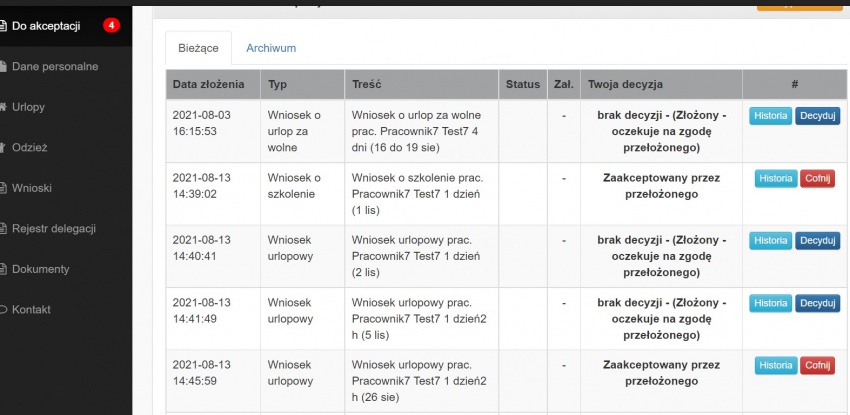Open Historia for the szkolenie request
The height and width of the screenshot is (415, 850).
776,178
